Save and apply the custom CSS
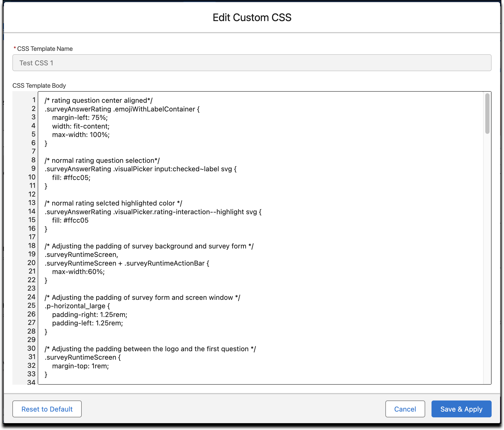504x430 pixels. pyautogui.click(x=461, y=409)
